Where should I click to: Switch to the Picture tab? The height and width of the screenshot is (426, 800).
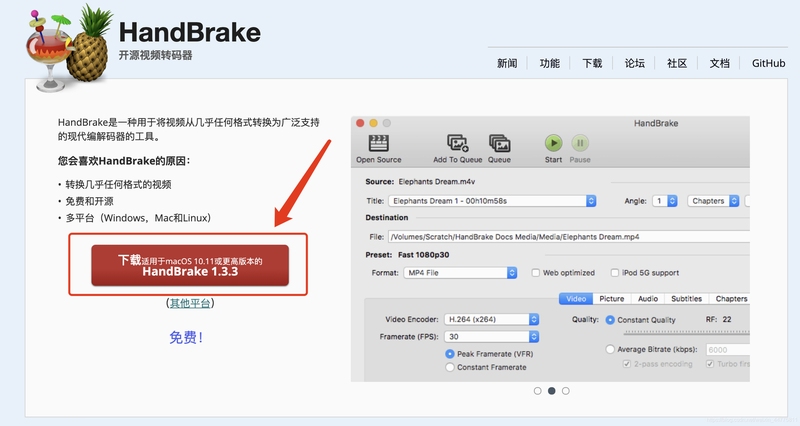(x=612, y=299)
